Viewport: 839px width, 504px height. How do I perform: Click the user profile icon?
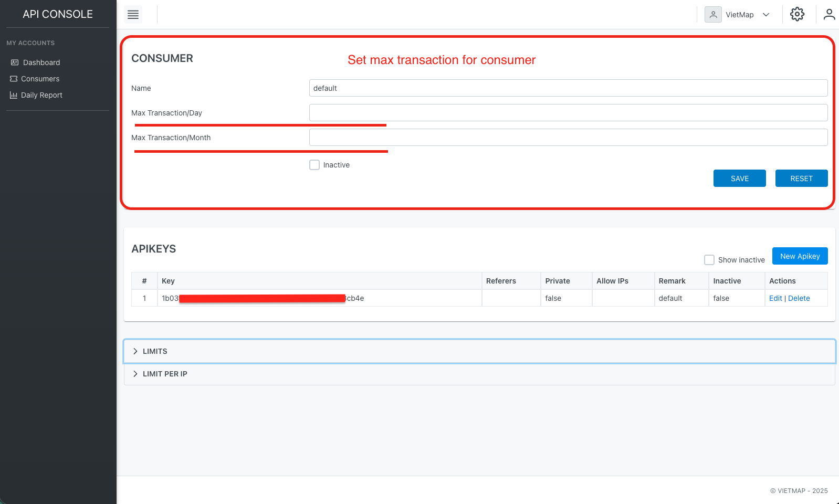[829, 14]
